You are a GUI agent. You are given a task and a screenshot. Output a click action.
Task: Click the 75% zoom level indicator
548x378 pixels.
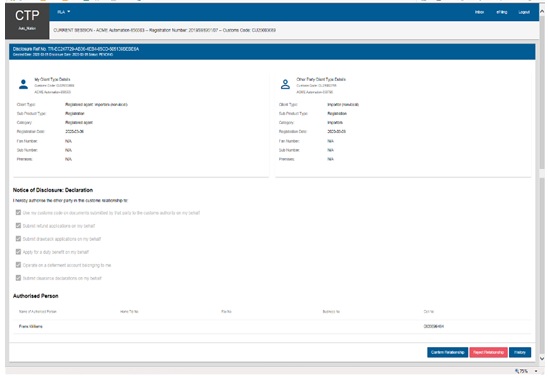(522, 371)
